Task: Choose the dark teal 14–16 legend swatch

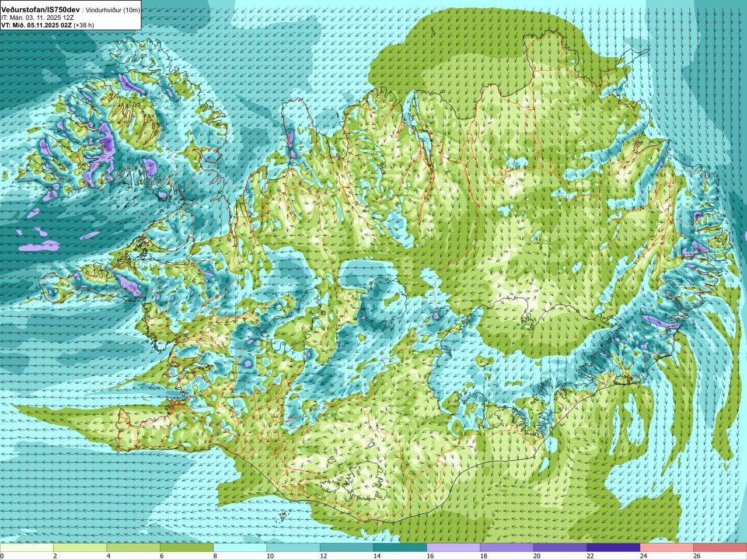Action: coord(400,547)
